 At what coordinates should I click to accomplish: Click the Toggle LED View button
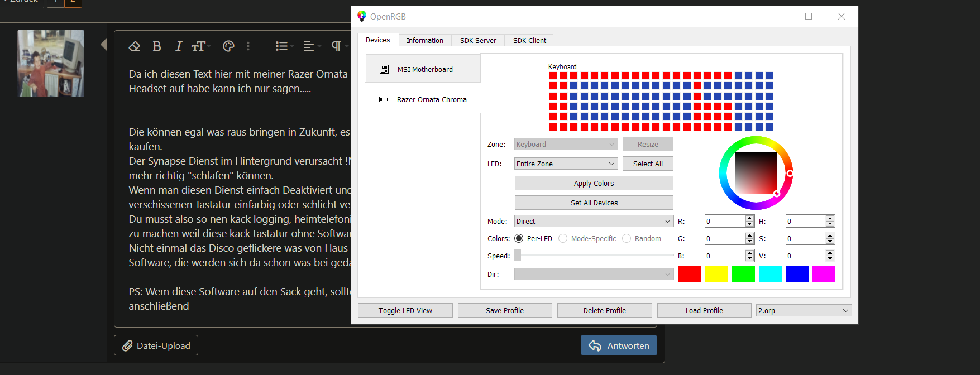click(x=405, y=310)
